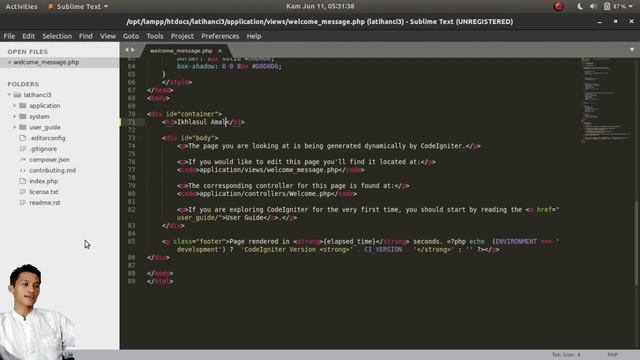Open the tab list dropdown arrow

(632, 50)
